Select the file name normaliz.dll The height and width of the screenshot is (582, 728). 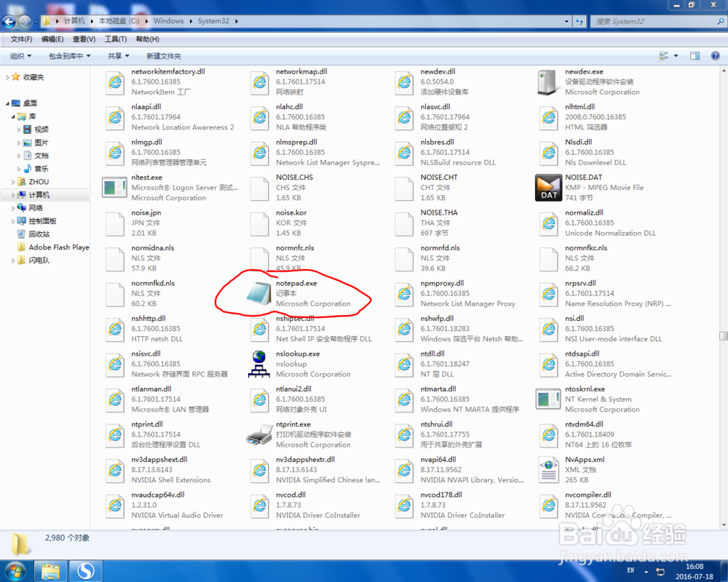584,212
